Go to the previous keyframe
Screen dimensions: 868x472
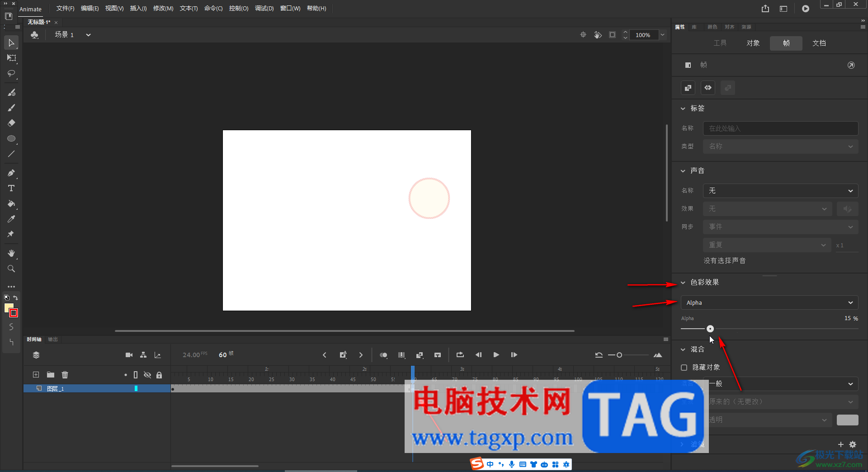[x=325, y=355]
